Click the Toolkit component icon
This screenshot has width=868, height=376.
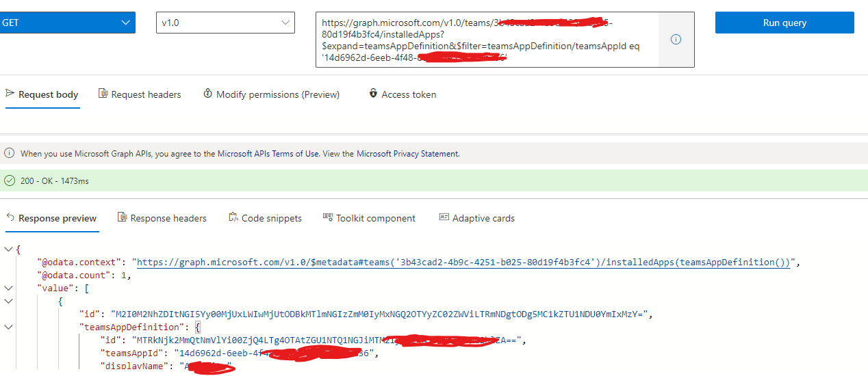327,218
